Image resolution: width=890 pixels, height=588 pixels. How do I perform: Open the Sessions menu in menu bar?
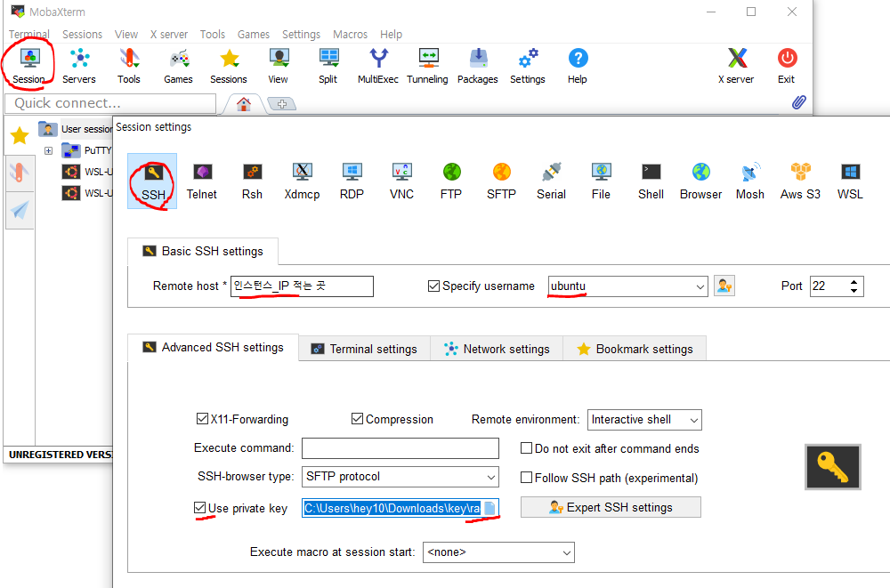[x=82, y=34]
